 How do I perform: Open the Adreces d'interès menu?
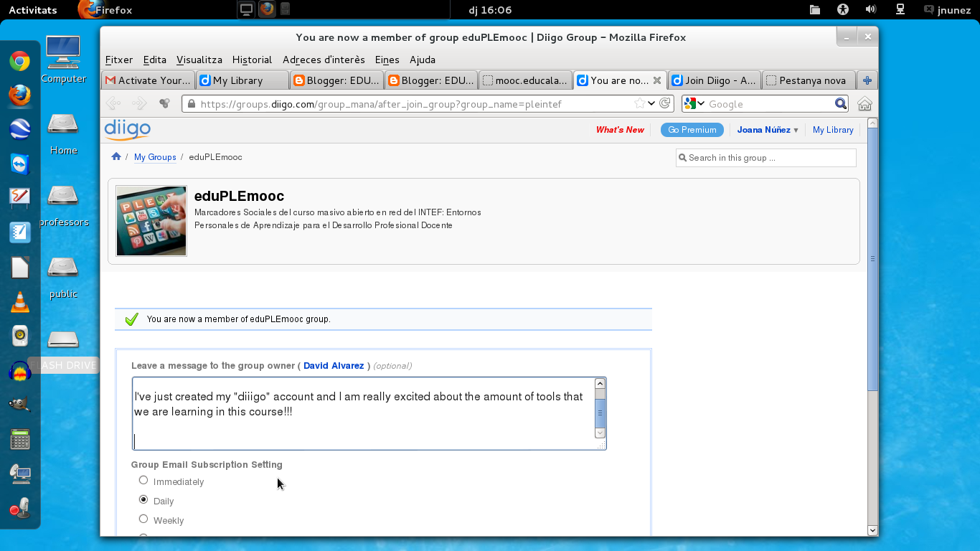pyautogui.click(x=324, y=60)
